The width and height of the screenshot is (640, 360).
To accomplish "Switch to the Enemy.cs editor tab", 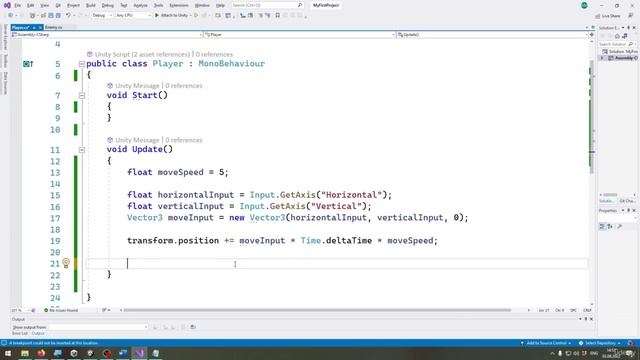I will (x=54, y=27).
